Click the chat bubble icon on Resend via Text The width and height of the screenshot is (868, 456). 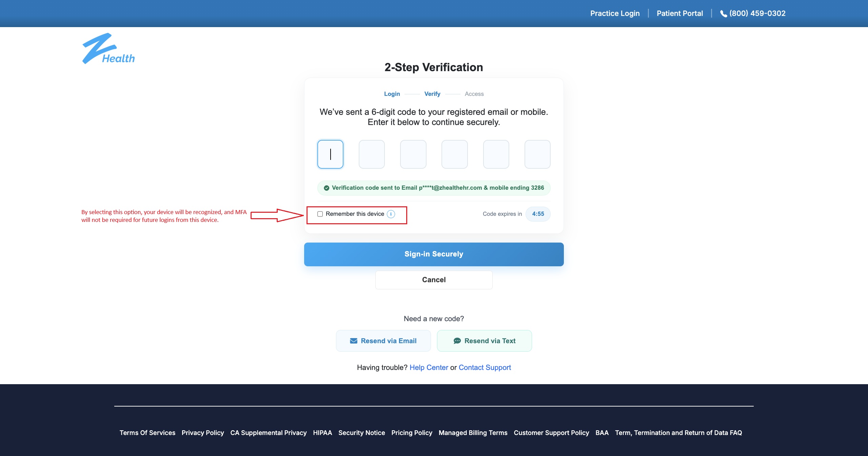pos(457,341)
